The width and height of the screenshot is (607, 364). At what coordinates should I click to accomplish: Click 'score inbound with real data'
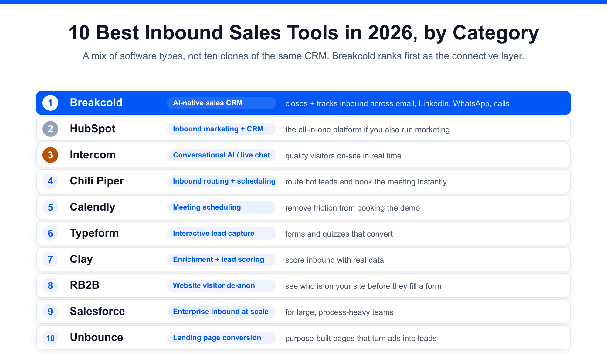tap(334, 260)
